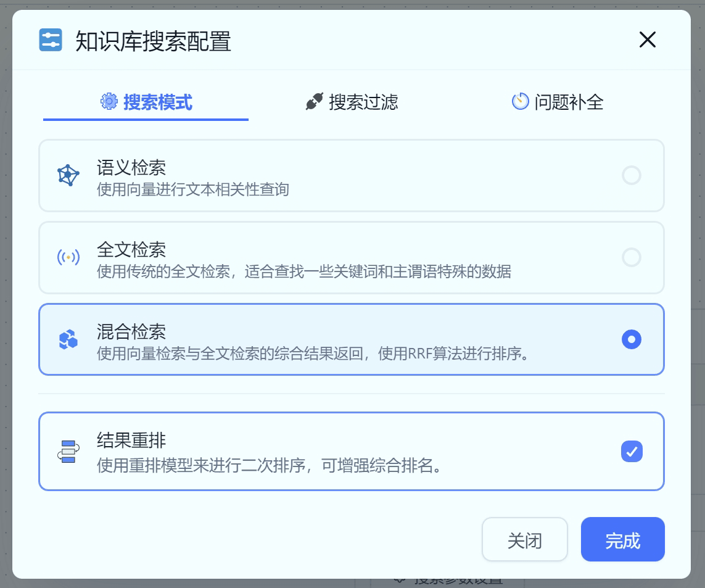
Task: Click the gear icon on 搜索模式 tab
Action: point(109,102)
